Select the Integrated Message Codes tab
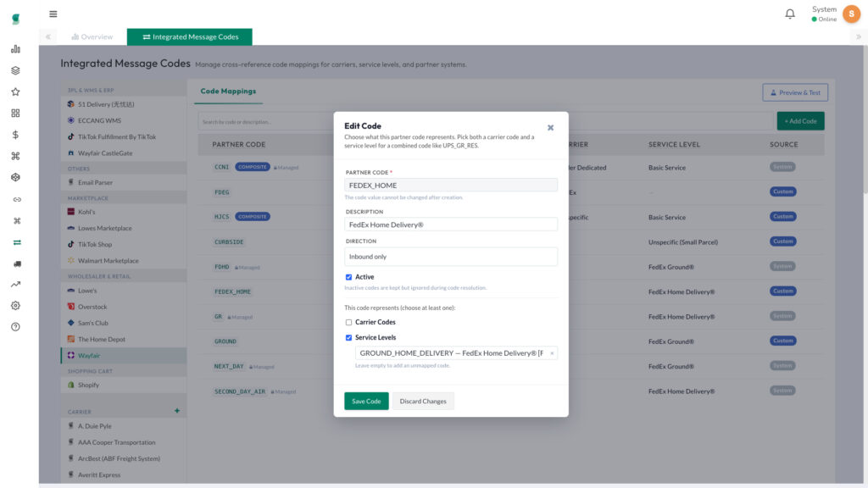 click(x=190, y=36)
